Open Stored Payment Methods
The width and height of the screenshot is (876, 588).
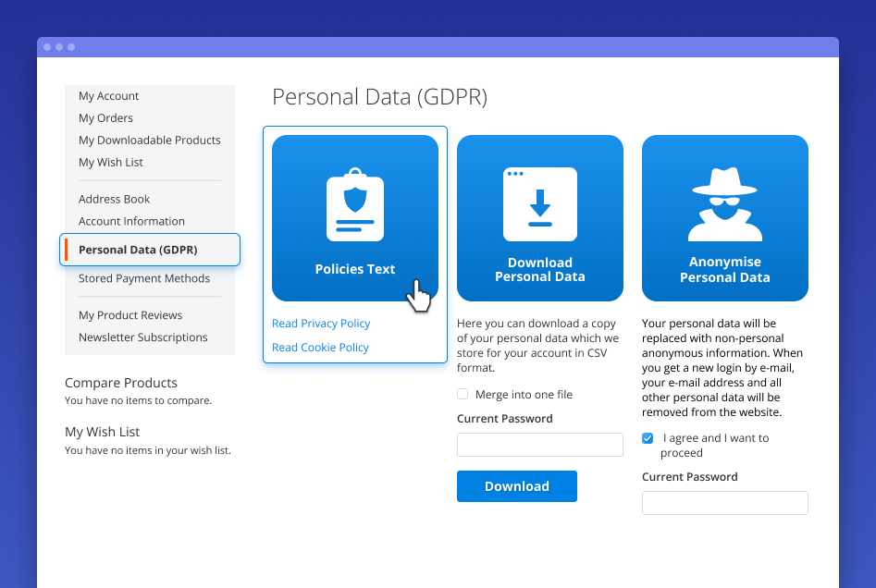coord(144,278)
